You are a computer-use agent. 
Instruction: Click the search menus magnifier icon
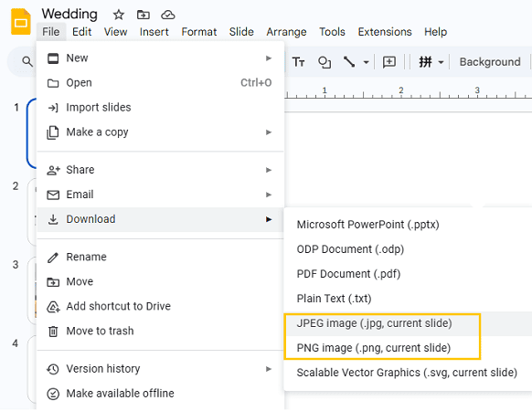[x=27, y=62]
